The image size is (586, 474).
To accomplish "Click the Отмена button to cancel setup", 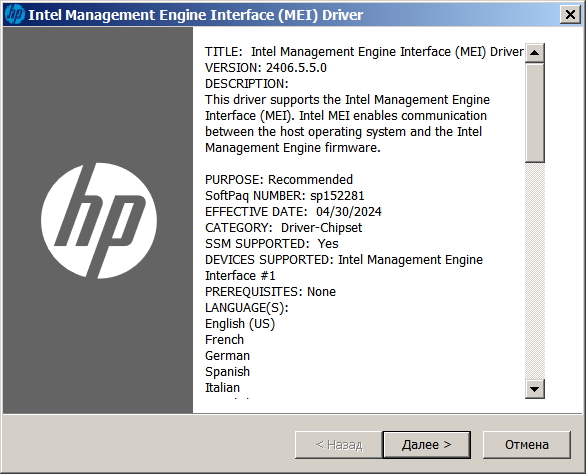I will pyautogui.click(x=527, y=444).
